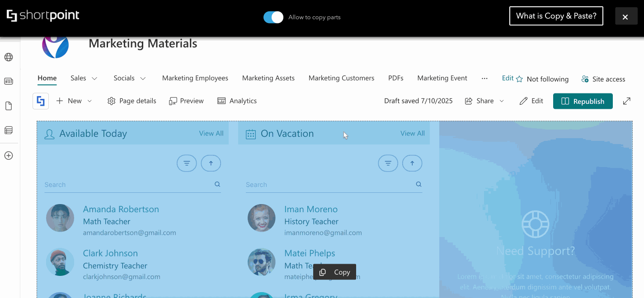Image resolution: width=644 pixels, height=298 pixels.
Task: Expand the Share dropdown chevron
Action: (502, 101)
